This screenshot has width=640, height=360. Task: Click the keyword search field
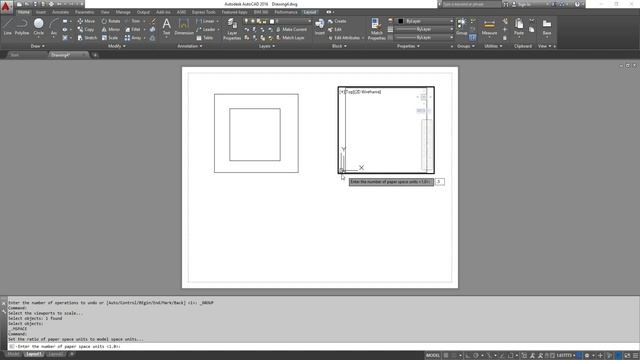click(x=471, y=4)
